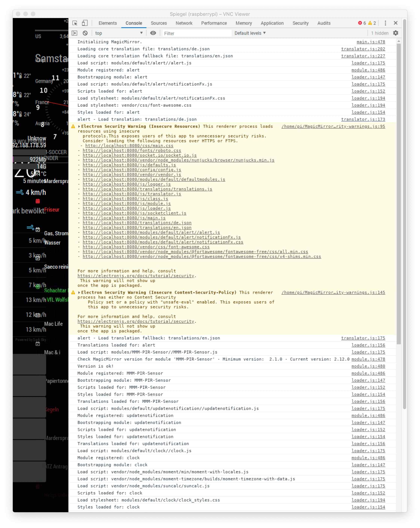
Task: Open console settings gear icon
Action: pos(395,33)
